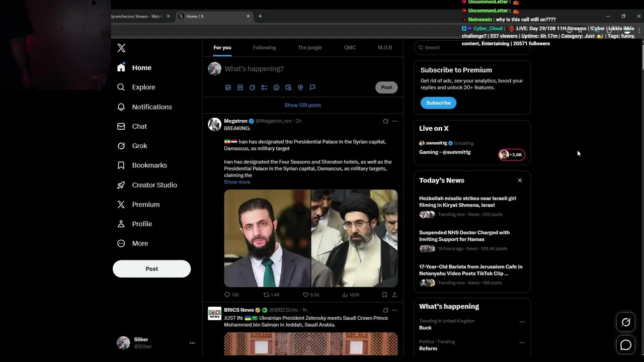Screen dimensions: 644x362
Task: Repost the Megatron post with 1.4K reposts
Action: (272, 295)
